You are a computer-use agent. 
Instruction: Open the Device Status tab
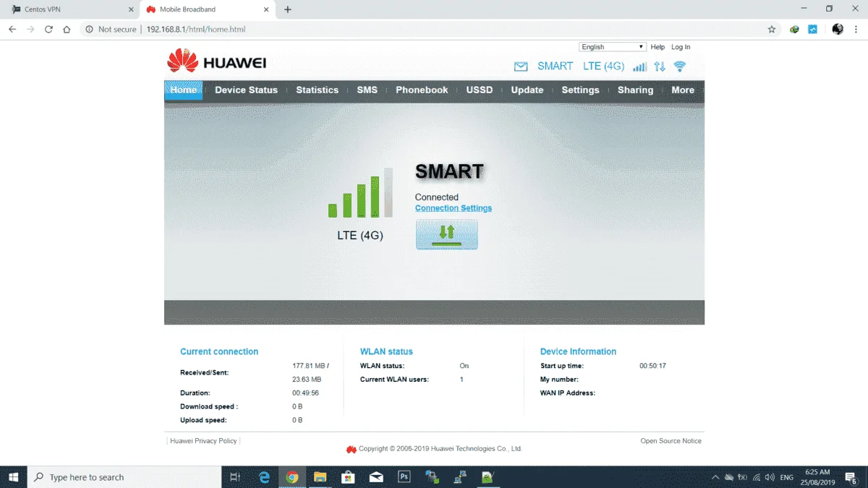pos(246,90)
